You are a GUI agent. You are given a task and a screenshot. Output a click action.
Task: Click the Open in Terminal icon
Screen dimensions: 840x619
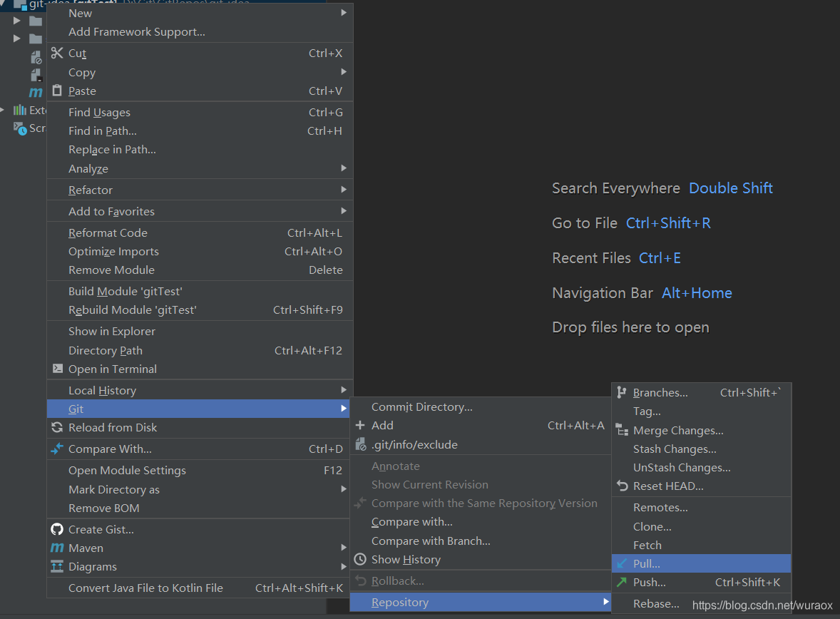(x=57, y=369)
